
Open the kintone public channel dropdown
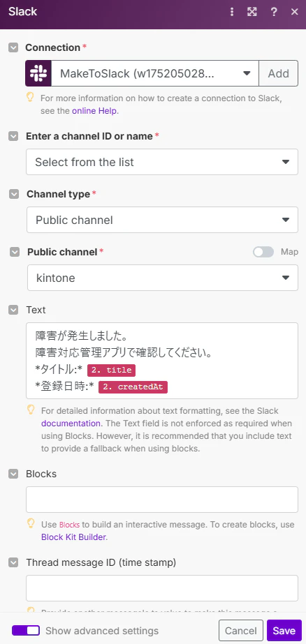point(162,278)
